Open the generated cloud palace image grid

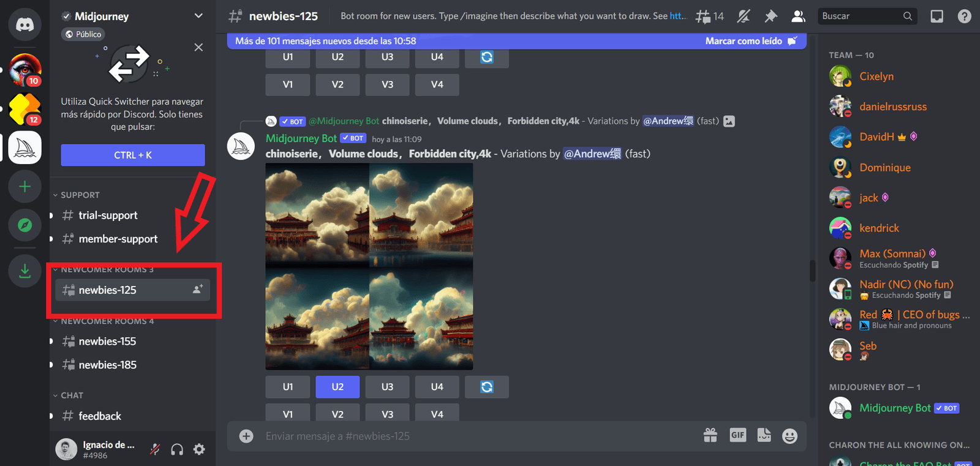(369, 266)
